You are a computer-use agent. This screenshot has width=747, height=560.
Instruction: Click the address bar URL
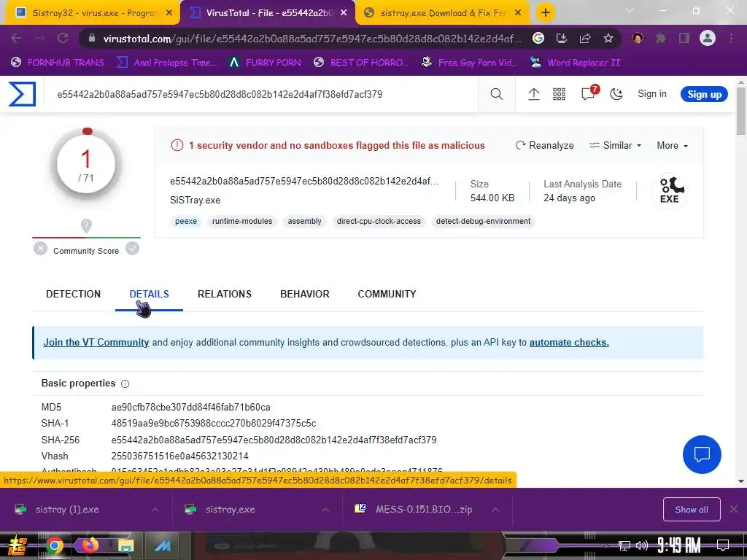(312, 39)
